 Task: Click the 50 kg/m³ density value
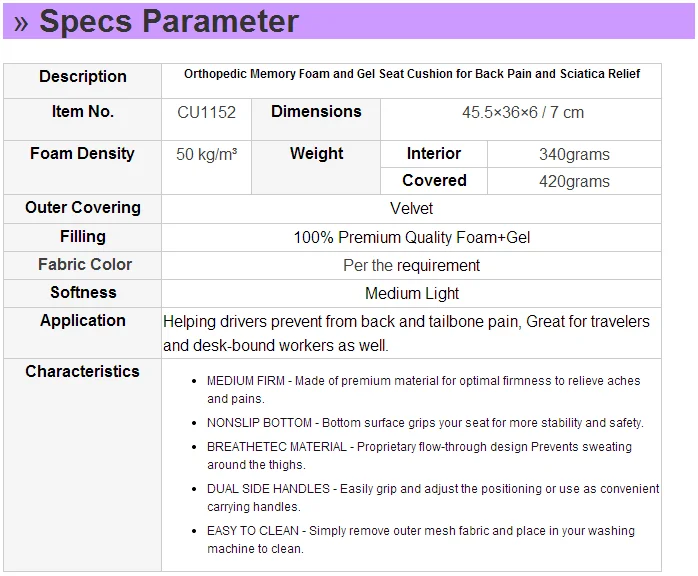point(206,154)
